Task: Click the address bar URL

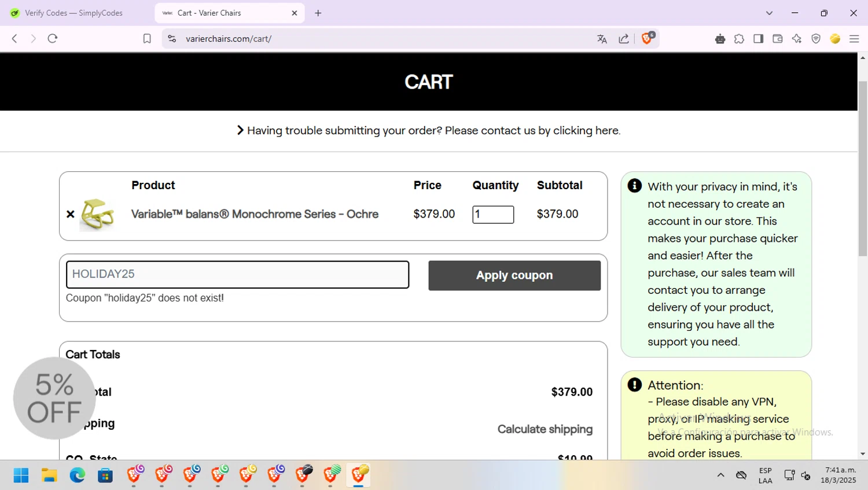Action: point(229,39)
